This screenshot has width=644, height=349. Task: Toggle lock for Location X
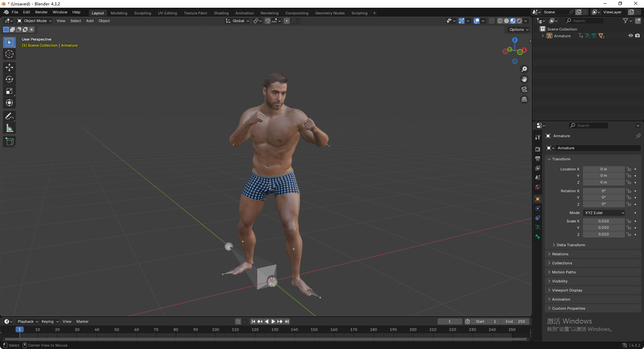(x=629, y=169)
